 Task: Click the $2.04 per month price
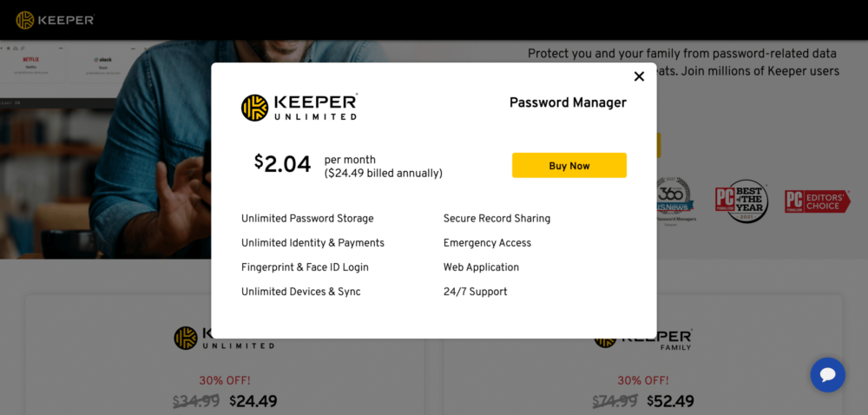coord(282,163)
